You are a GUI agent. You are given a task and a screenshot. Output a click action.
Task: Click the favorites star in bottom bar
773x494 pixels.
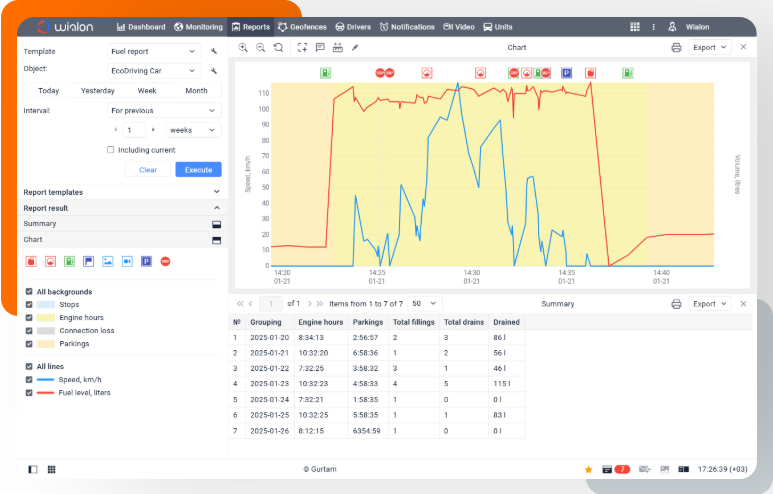[588, 469]
